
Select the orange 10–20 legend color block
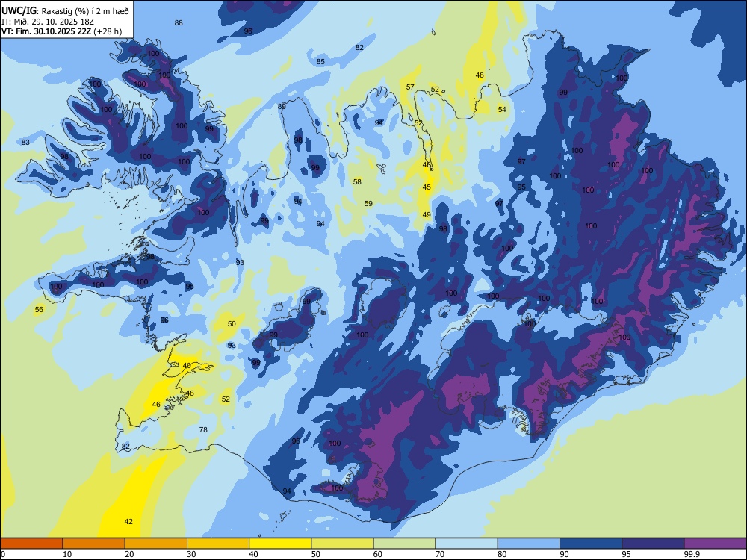[94, 544]
